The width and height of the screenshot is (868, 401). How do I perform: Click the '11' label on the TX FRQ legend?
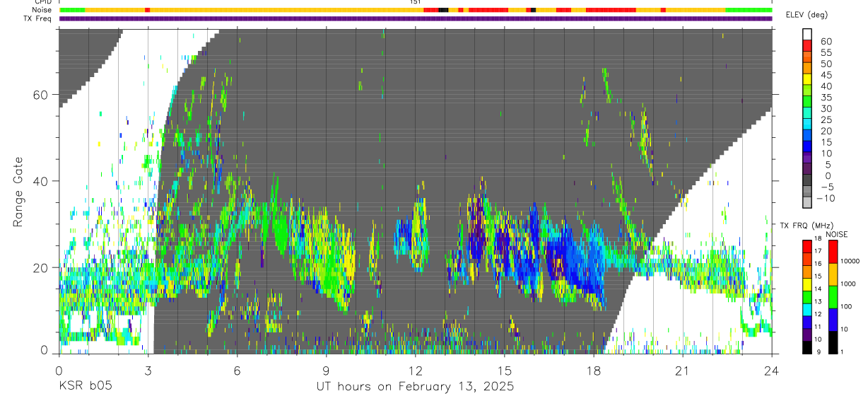click(x=818, y=327)
